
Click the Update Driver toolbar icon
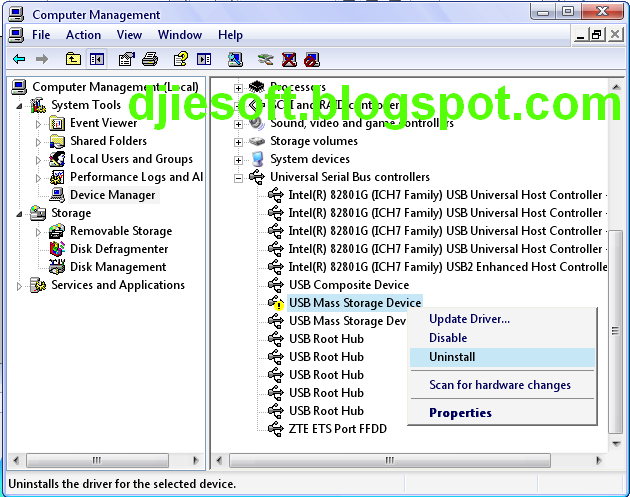tap(266, 59)
